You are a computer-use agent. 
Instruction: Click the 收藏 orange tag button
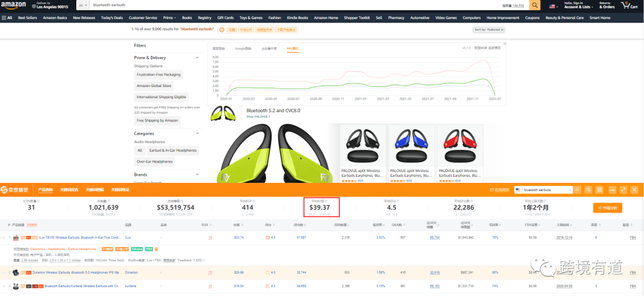coord(231,30)
